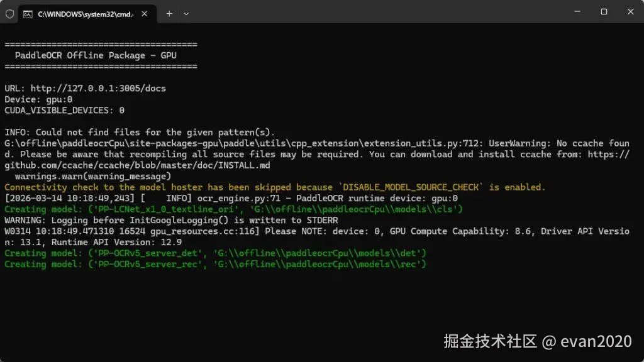
Task: Maximize the terminal window
Action: point(604,11)
